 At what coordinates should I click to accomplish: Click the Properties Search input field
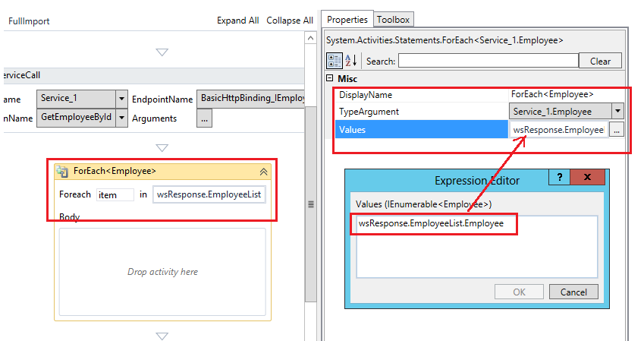(x=488, y=61)
